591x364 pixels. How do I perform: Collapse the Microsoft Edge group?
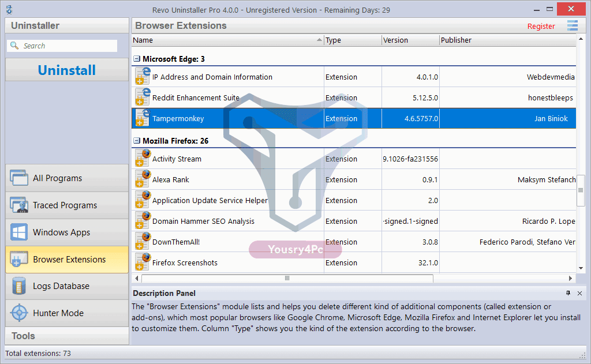coord(137,59)
